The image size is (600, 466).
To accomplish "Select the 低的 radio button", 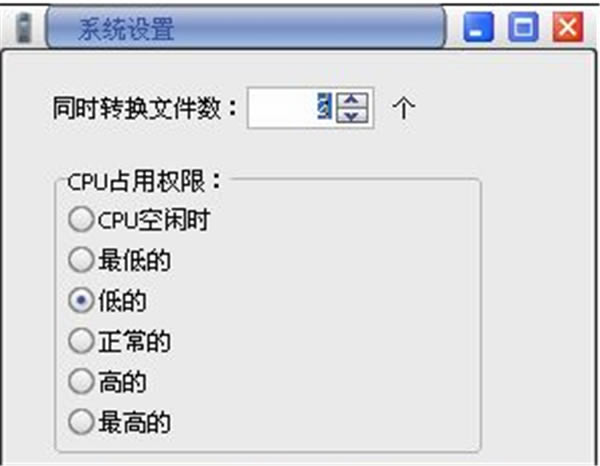I will (x=81, y=300).
